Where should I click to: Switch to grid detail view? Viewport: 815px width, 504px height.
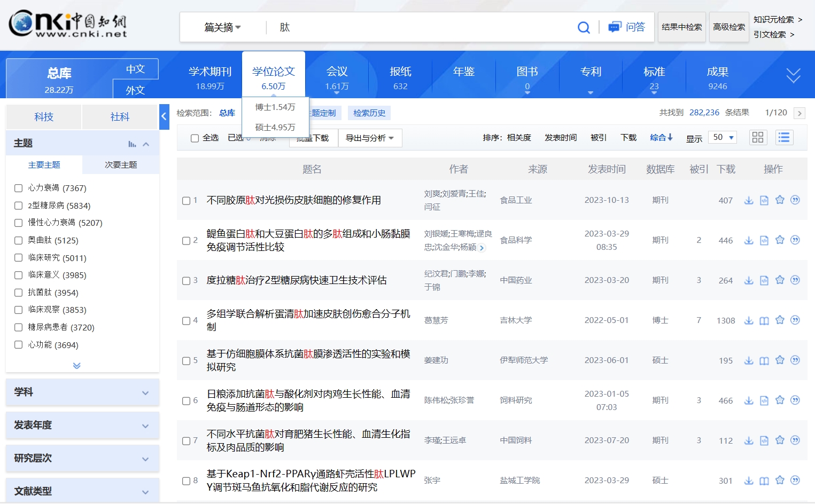(x=757, y=137)
